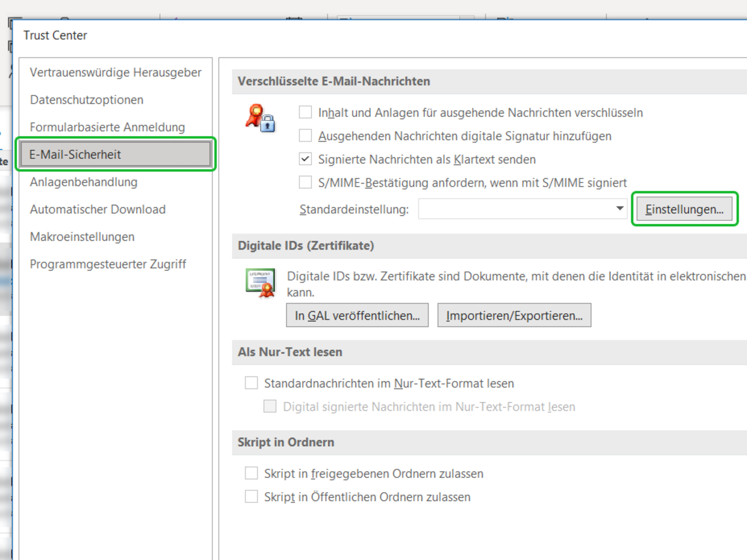Check 'Skript in Öffentlichen Ordnern zulassen'
The image size is (747, 560).
click(252, 497)
